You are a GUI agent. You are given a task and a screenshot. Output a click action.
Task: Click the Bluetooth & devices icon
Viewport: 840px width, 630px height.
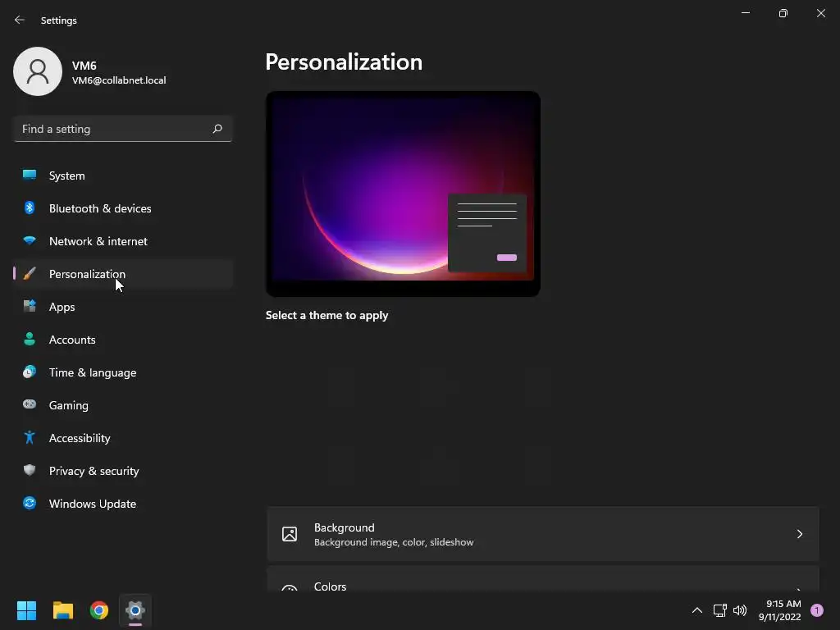click(30, 208)
